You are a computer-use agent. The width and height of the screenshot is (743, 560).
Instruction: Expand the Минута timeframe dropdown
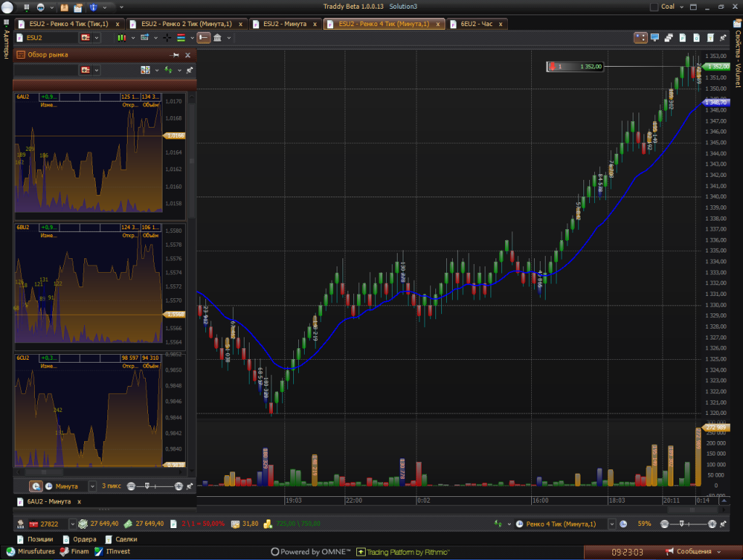tap(92, 486)
